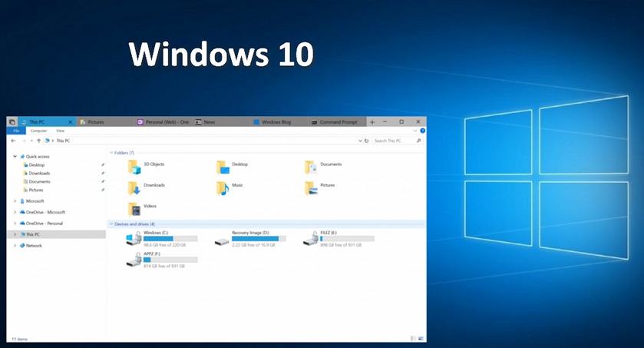This screenshot has height=348, width=644.
Task: Switch to Personal (Web) - One tab
Action: click(x=163, y=122)
